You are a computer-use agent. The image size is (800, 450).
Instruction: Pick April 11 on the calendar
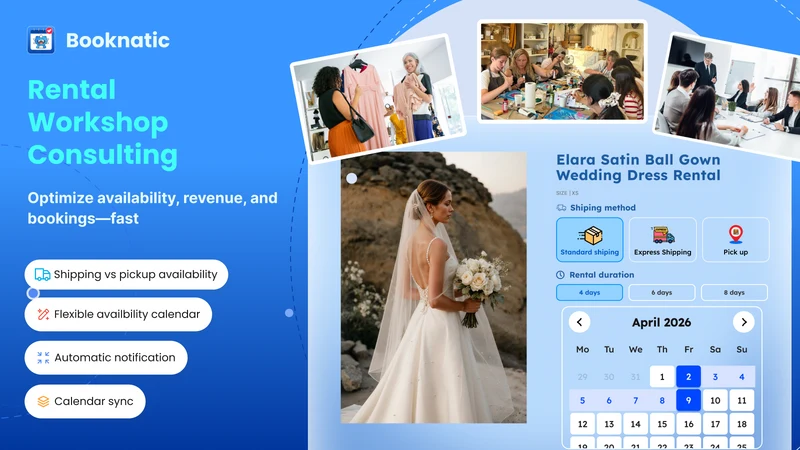pyautogui.click(x=742, y=401)
